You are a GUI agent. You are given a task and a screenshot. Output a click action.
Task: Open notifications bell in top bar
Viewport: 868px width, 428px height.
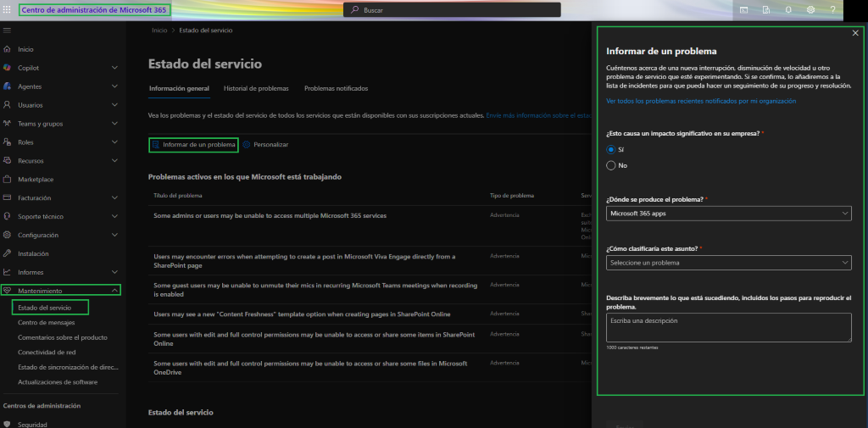[788, 9]
